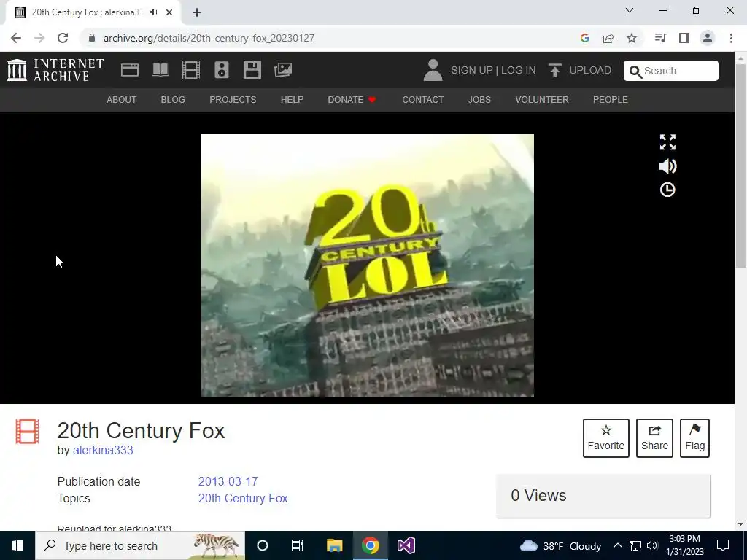This screenshot has width=747, height=560.
Task: Mute the tab using tab audio icon
Action: pyautogui.click(x=154, y=12)
